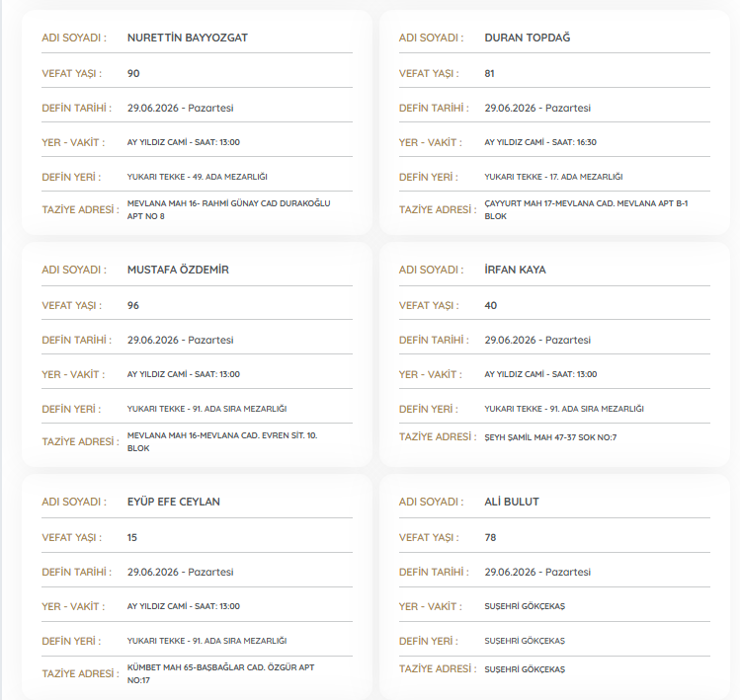Viewport: 740px width, 700px height.
Task: Click the death age value 15
Action: click(132, 538)
